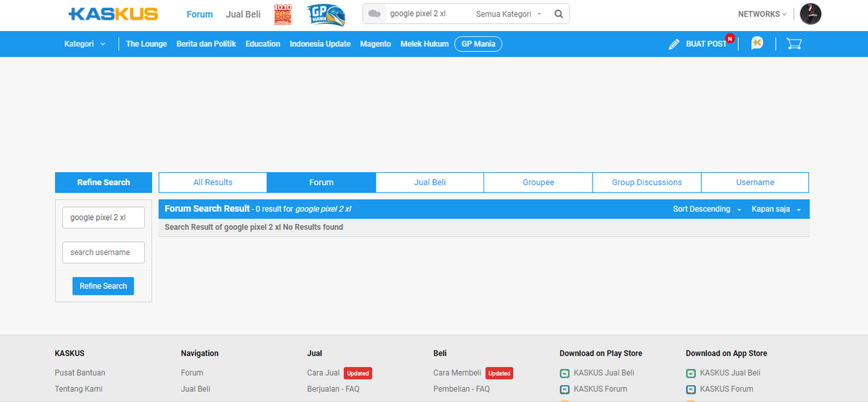
Task: Click the user profile avatar
Action: tap(810, 14)
